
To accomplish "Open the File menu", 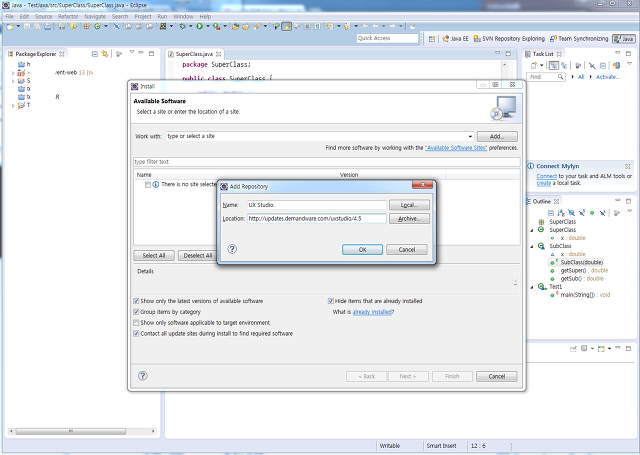I will [x=10, y=16].
